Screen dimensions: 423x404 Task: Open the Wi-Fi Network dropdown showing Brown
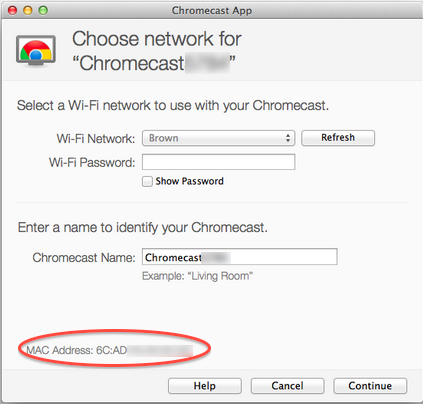pyautogui.click(x=218, y=138)
